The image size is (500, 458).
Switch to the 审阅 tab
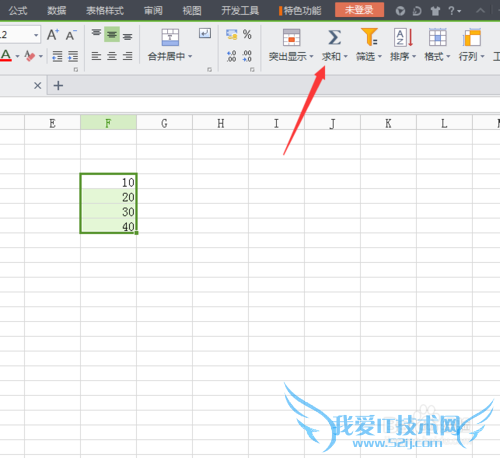point(153,11)
